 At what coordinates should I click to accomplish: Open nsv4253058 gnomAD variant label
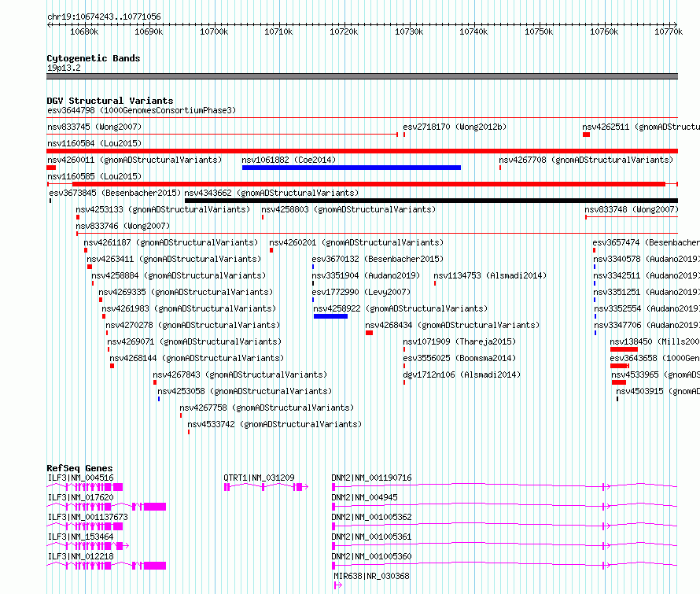pos(245,391)
